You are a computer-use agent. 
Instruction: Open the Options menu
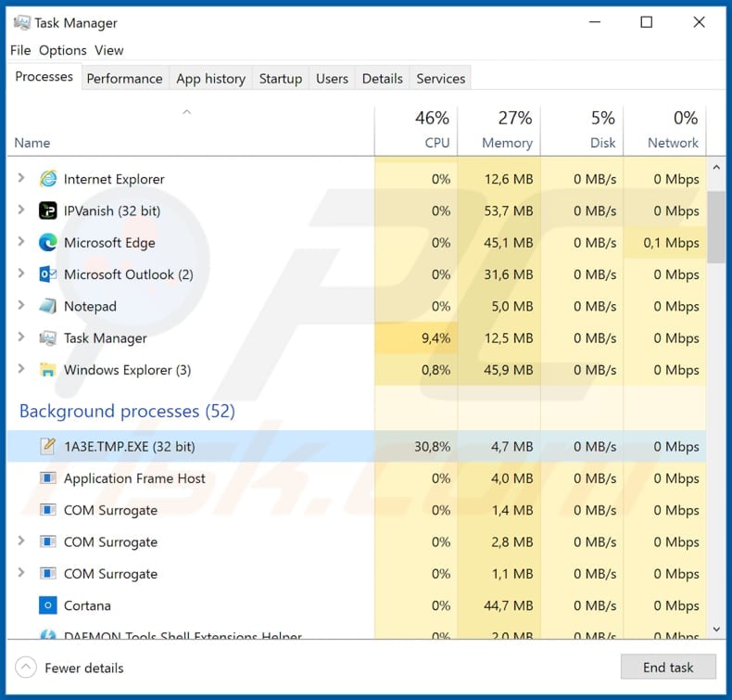63,50
